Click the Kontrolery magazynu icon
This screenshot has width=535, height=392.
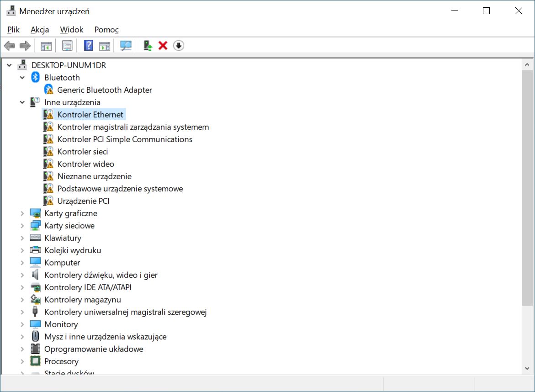[35, 300]
